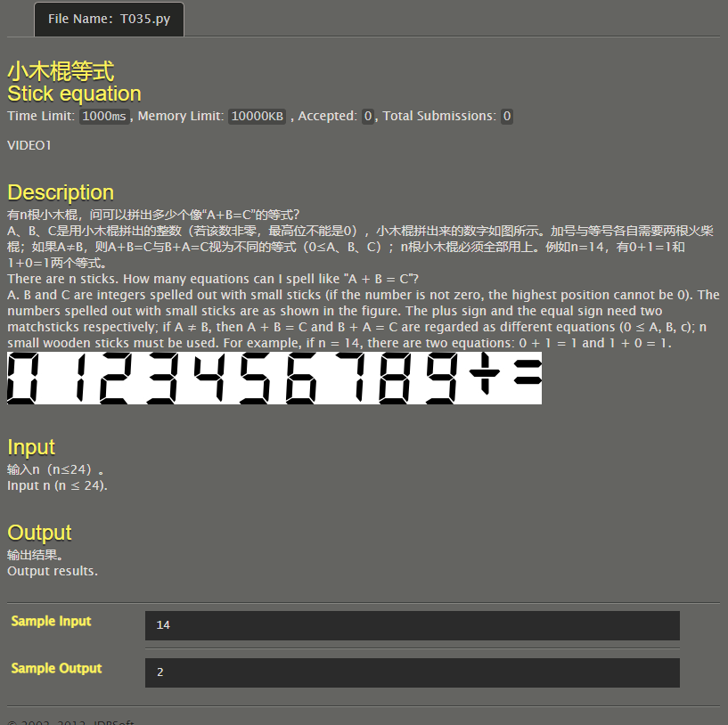Select the T035.py file name tab
Image resolution: width=728 pixels, height=725 pixels.
[x=109, y=19]
